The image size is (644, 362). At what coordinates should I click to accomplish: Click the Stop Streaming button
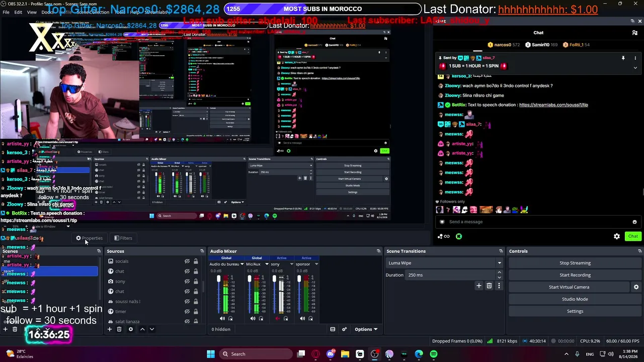[x=575, y=263]
